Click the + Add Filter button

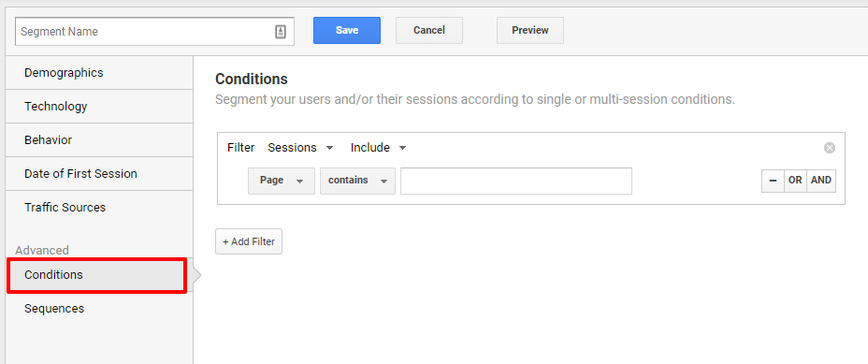(x=249, y=241)
